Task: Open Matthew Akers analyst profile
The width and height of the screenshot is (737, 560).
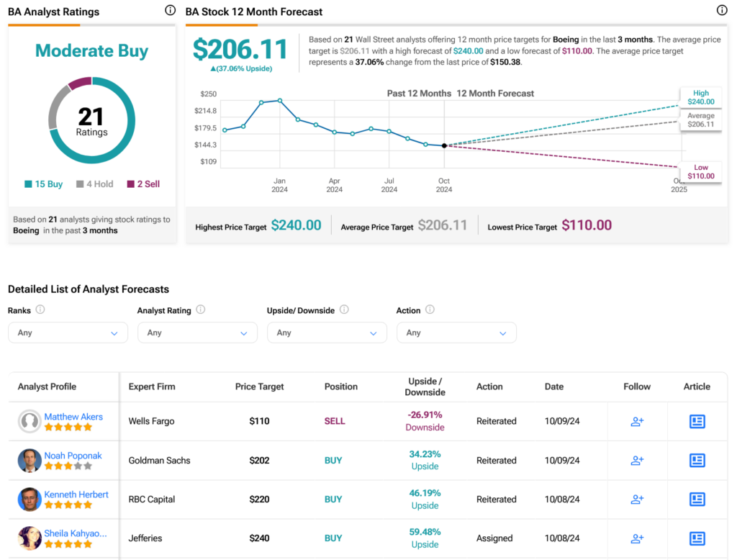Action: point(73,417)
